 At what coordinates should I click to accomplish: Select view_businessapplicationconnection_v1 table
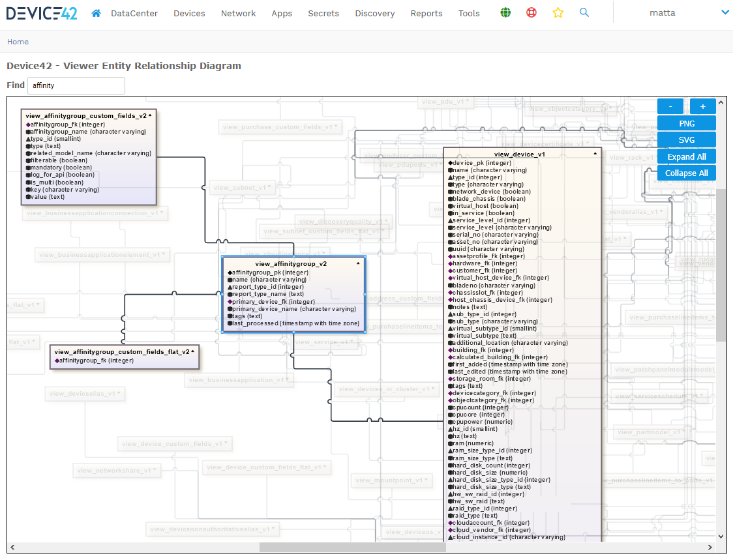click(95, 213)
